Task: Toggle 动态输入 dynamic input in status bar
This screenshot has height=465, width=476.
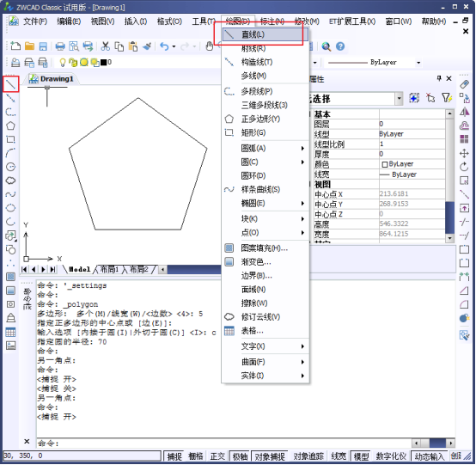Action: pyautogui.click(x=430, y=456)
